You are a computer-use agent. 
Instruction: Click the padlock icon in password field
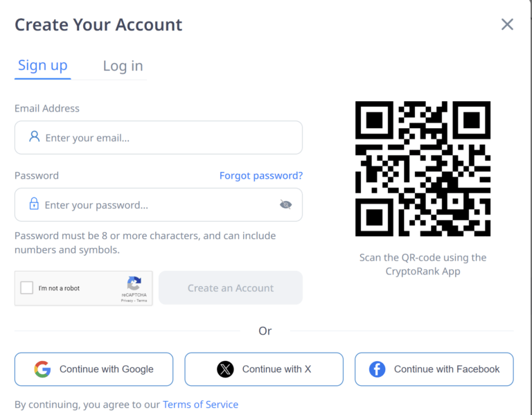click(34, 204)
